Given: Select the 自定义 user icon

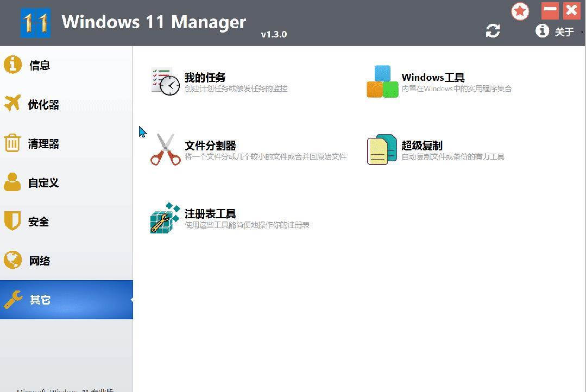Looking at the screenshot, I should point(12,182).
